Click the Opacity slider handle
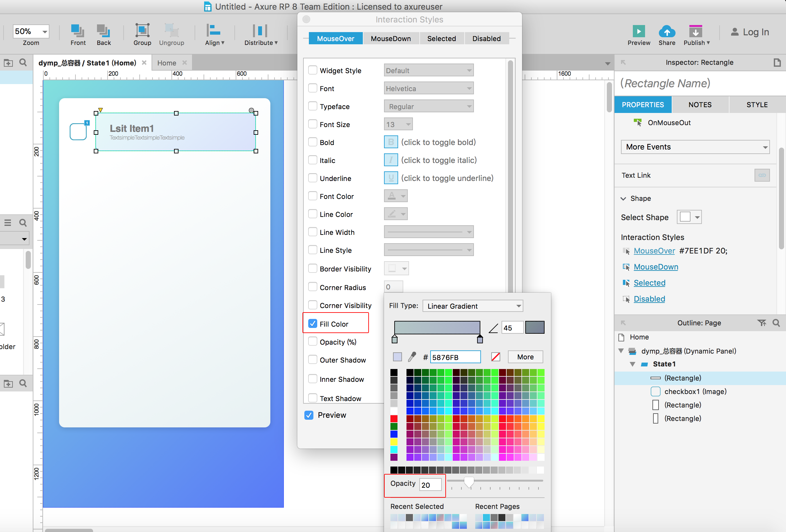Viewport: 786px width, 532px height. click(x=469, y=482)
